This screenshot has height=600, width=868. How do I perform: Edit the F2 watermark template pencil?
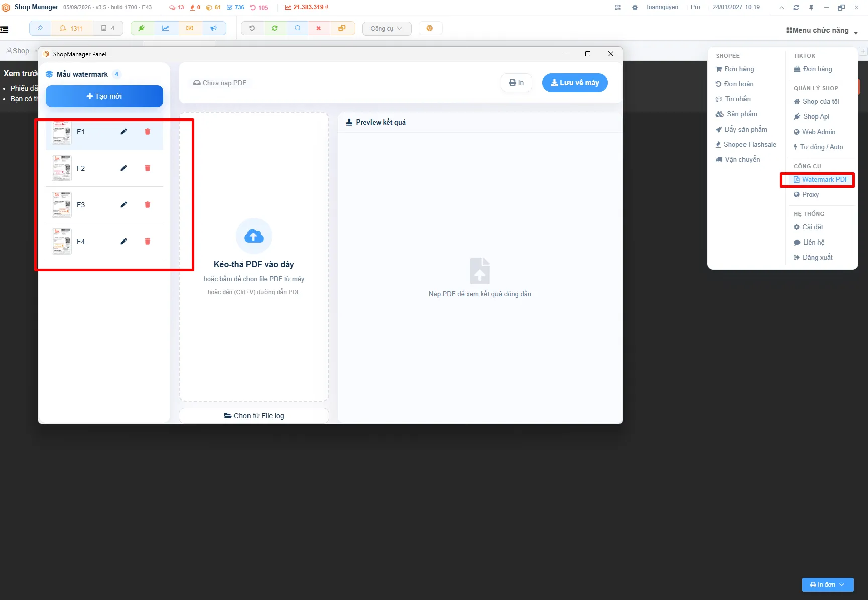click(x=124, y=168)
